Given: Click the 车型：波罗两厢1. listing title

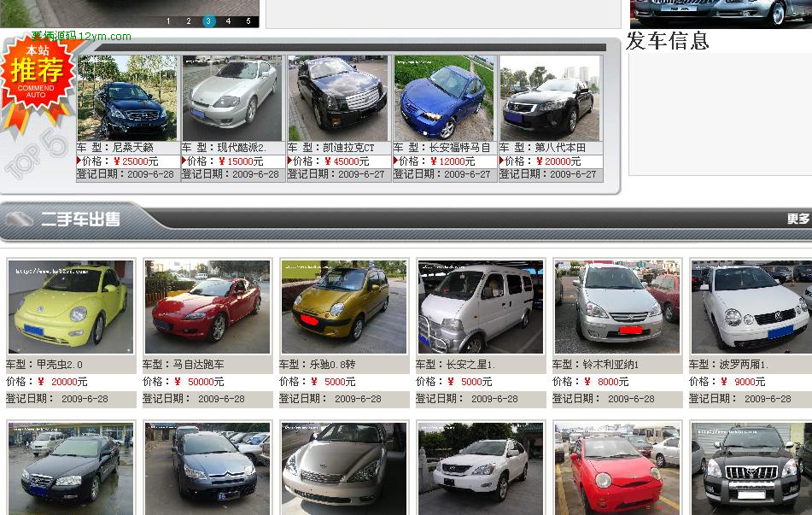Looking at the screenshot, I should [728, 364].
